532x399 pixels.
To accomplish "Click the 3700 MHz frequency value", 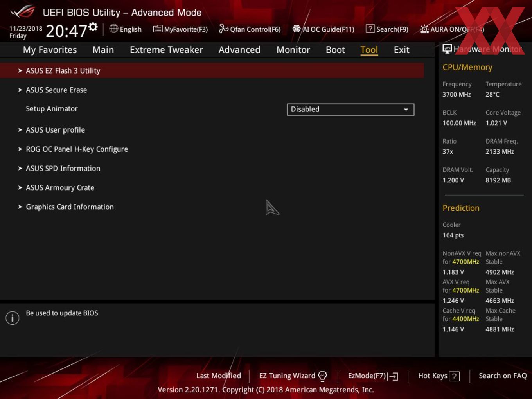I will (457, 94).
